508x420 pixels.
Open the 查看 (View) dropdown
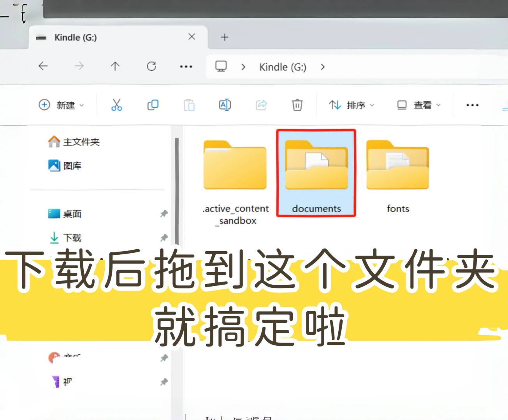pos(419,105)
